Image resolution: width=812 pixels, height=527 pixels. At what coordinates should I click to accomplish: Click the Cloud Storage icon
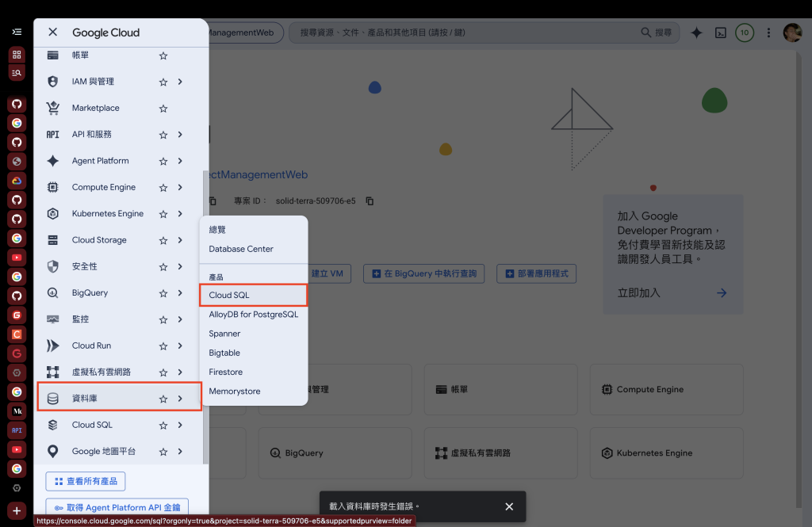(53, 240)
